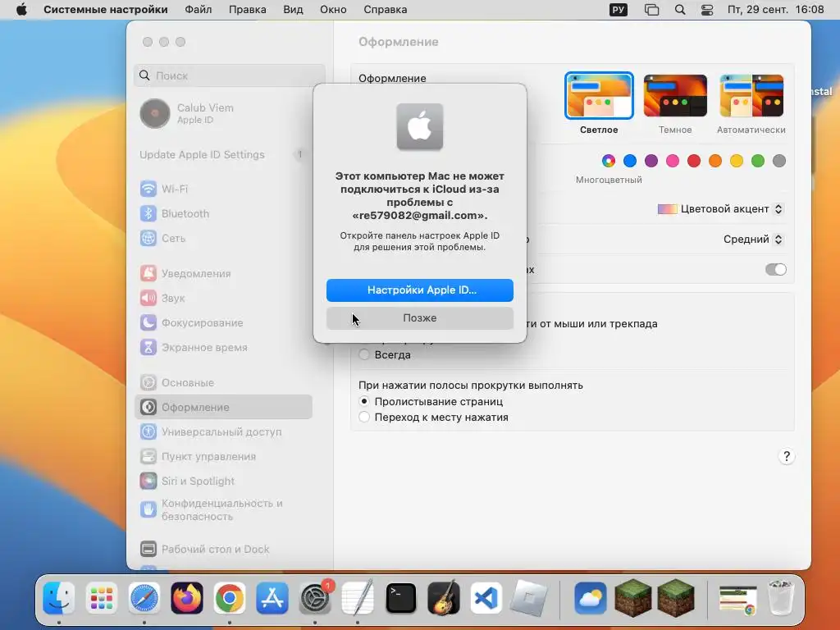Open the Правка menu

pyautogui.click(x=248, y=10)
